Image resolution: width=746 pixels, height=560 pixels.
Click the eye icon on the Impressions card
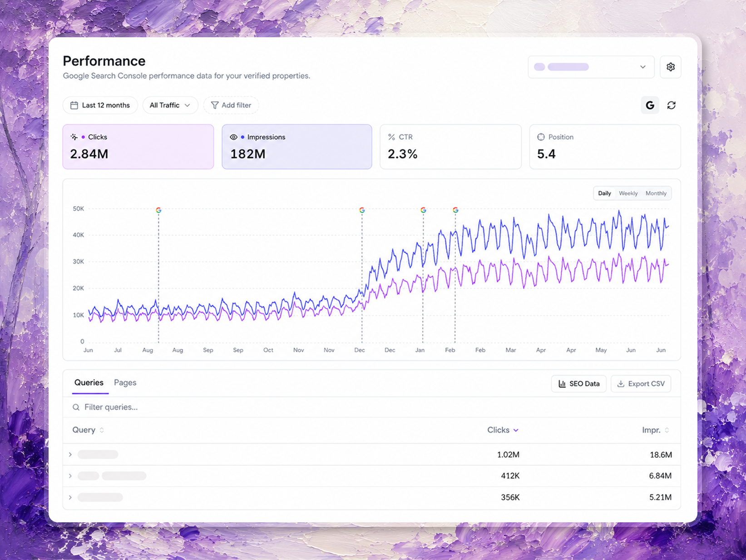(233, 137)
